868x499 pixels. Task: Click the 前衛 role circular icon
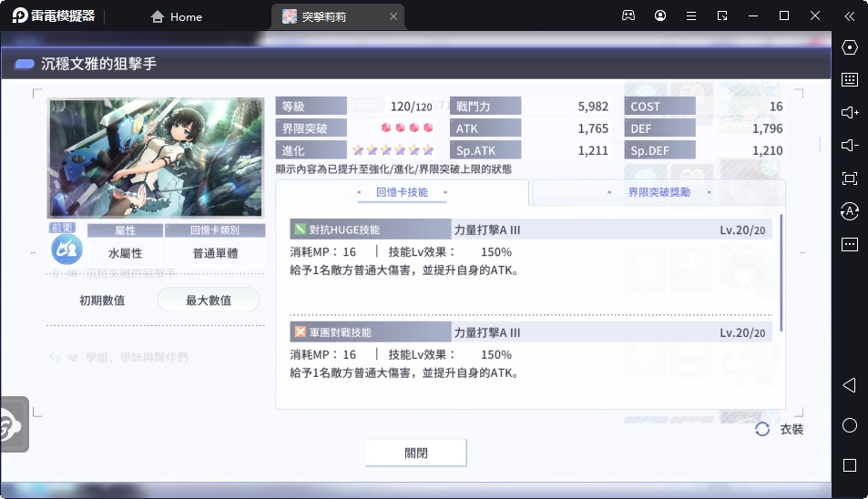coord(67,249)
